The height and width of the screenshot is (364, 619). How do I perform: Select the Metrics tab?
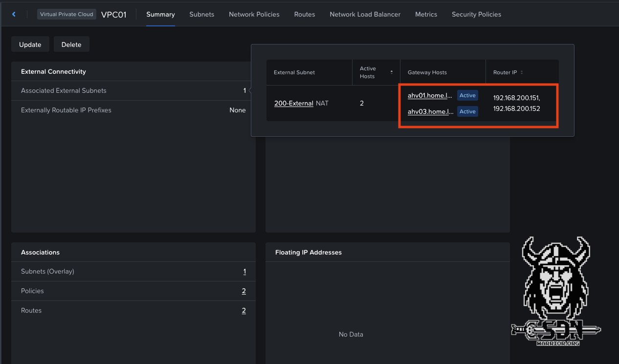426,14
